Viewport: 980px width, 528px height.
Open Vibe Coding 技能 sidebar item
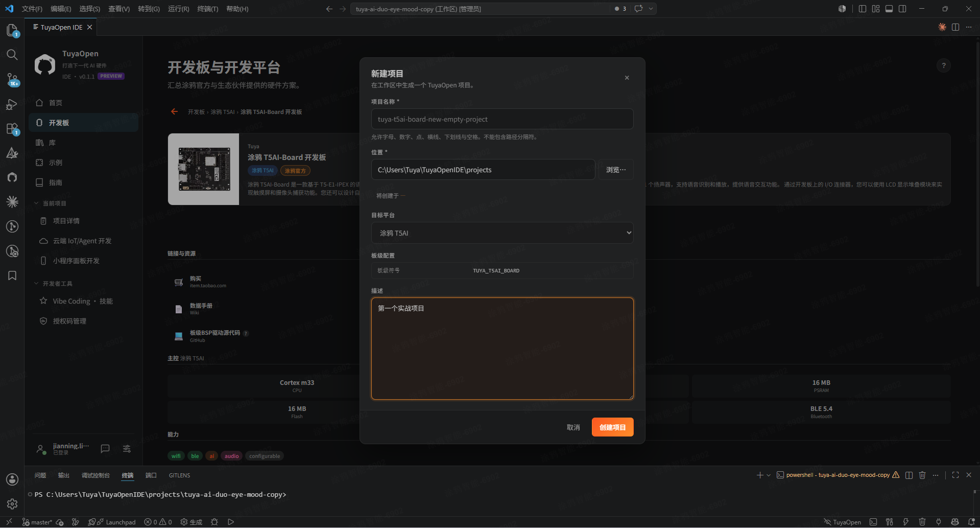tap(84, 301)
